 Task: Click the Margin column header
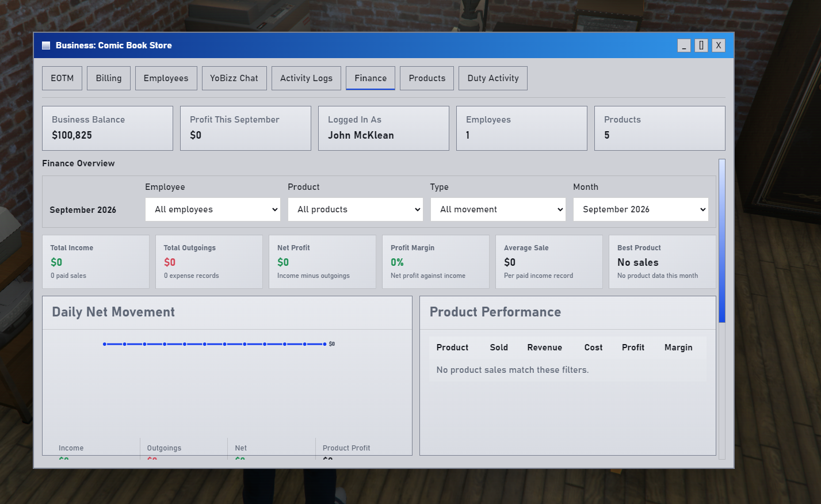[678, 348]
